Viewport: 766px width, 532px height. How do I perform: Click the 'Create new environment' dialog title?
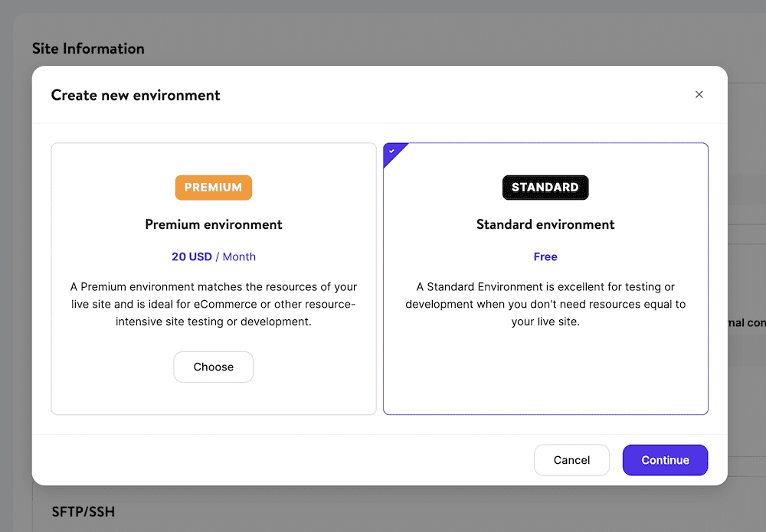(x=135, y=95)
